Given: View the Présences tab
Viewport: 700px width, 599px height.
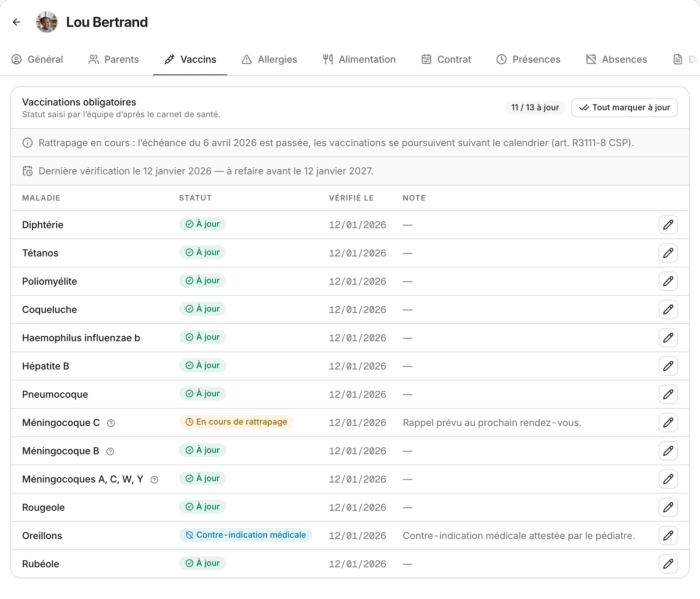Looking at the screenshot, I should (x=528, y=59).
